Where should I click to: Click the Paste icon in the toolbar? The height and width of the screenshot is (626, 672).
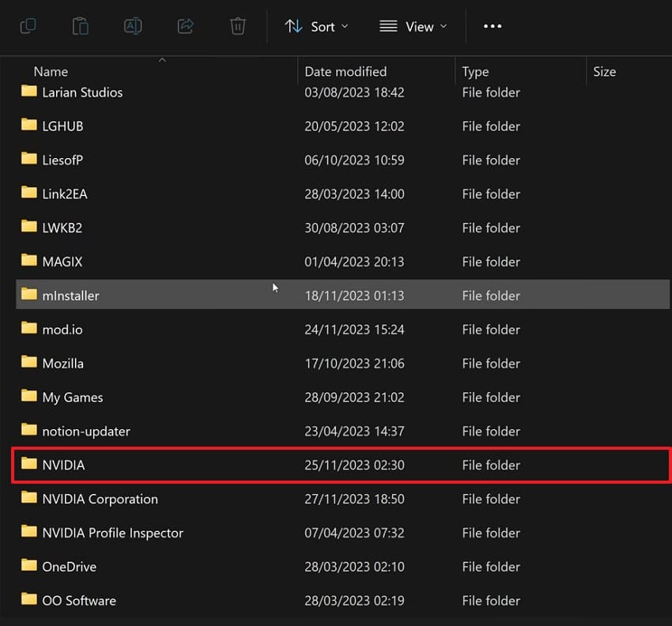pyautogui.click(x=80, y=26)
